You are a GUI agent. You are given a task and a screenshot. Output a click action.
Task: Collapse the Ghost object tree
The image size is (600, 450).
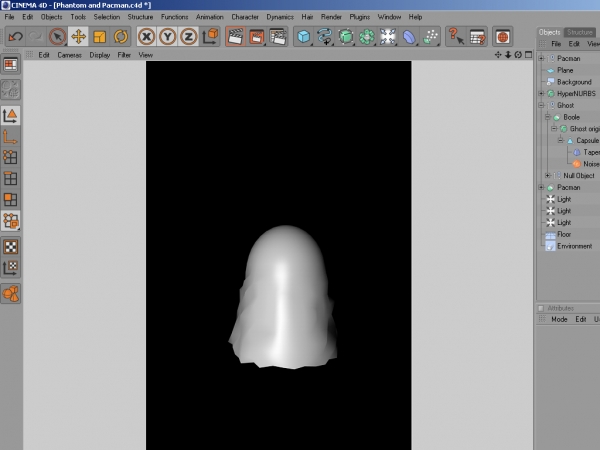(x=541, y=105)
